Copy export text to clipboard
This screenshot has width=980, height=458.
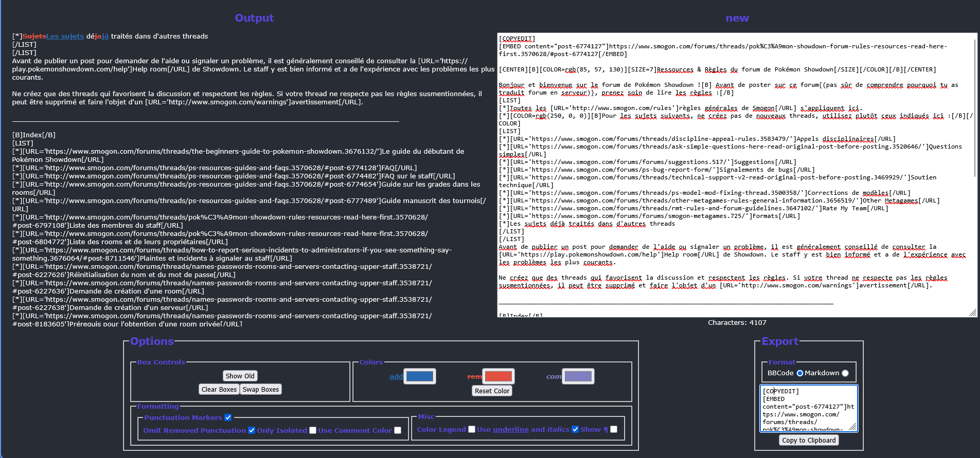click(809, 440)
